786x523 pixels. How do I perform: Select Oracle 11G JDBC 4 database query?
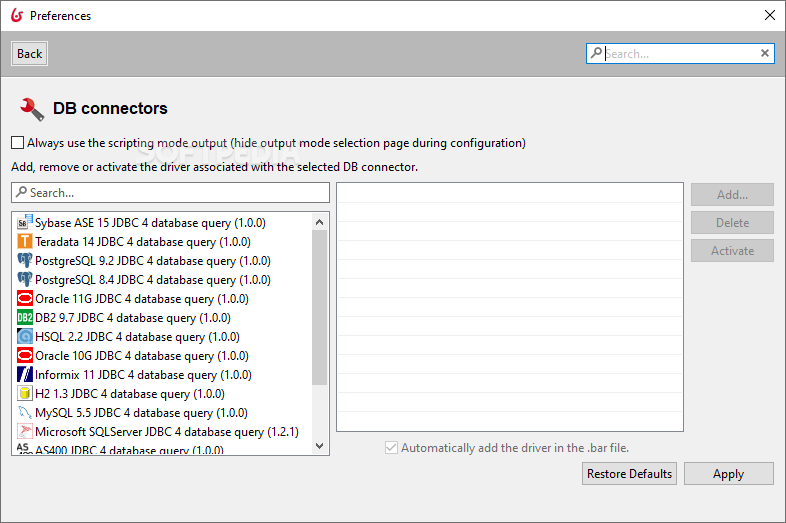[142, 299]
